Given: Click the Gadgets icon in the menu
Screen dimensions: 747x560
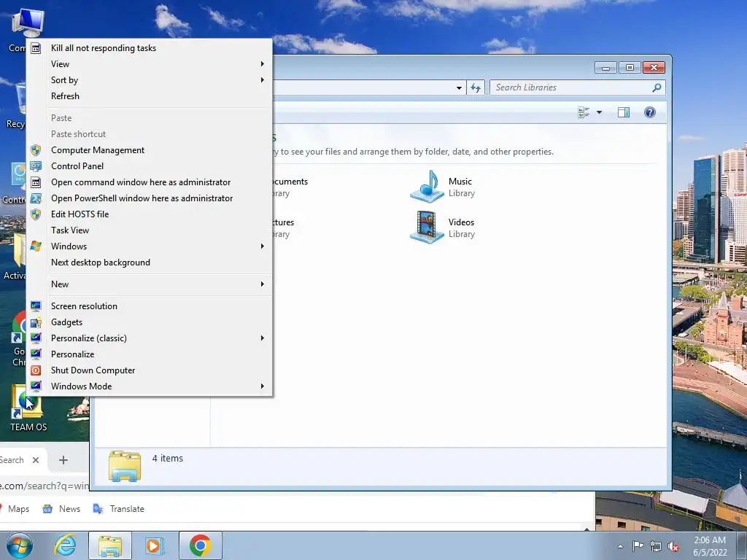Looking at the screenshot, I should pyautogui.click(x=36, y=322).
